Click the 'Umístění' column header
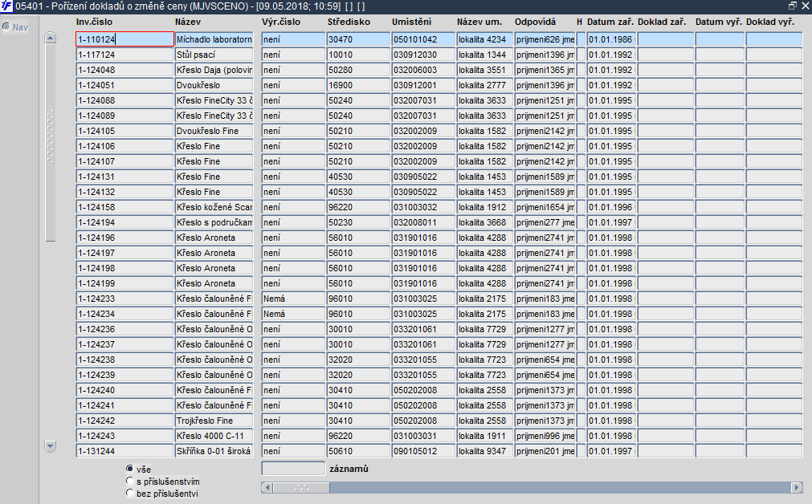The width and height of the screenshot is (812, 504). [412, 22]
